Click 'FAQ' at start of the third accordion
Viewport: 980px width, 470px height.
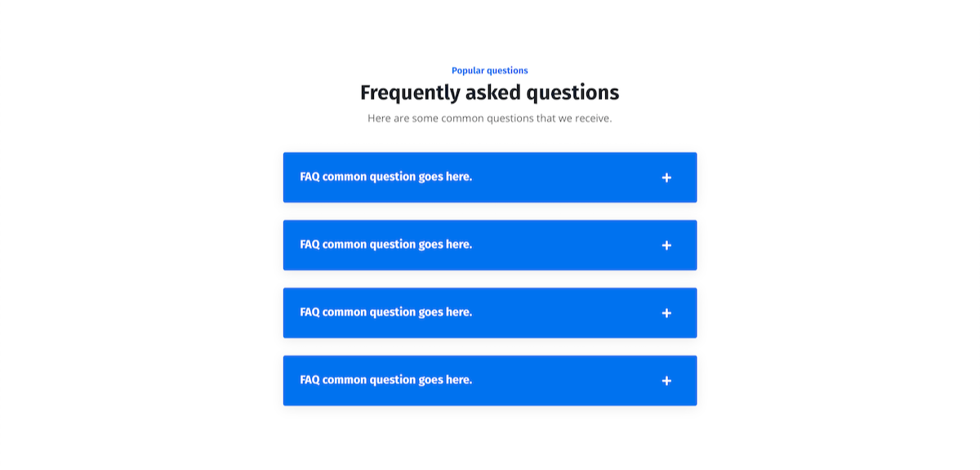(x=310, y=312)
